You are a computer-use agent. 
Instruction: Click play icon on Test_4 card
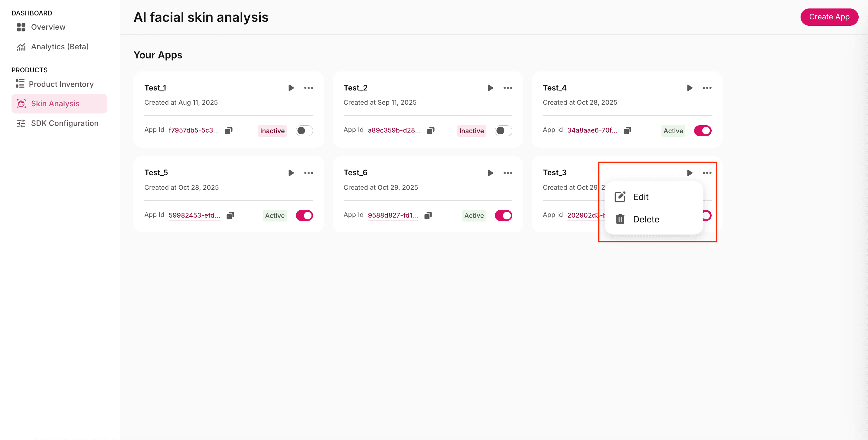coord(690,88)
